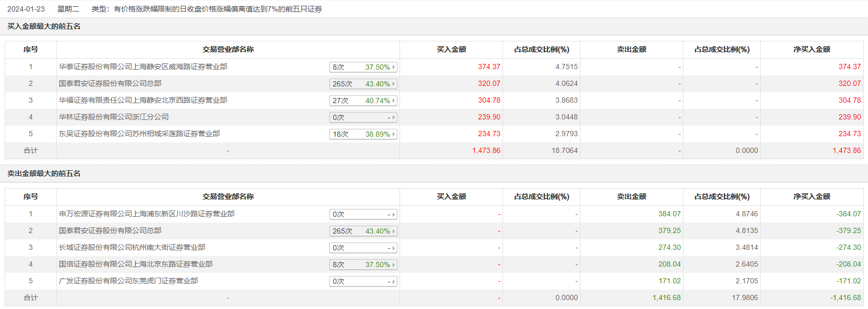The width and height of the screenshot is (868, 309).
Task: Expand the 8次 37.50% box for 国信证券
Action: coord(363,264)
